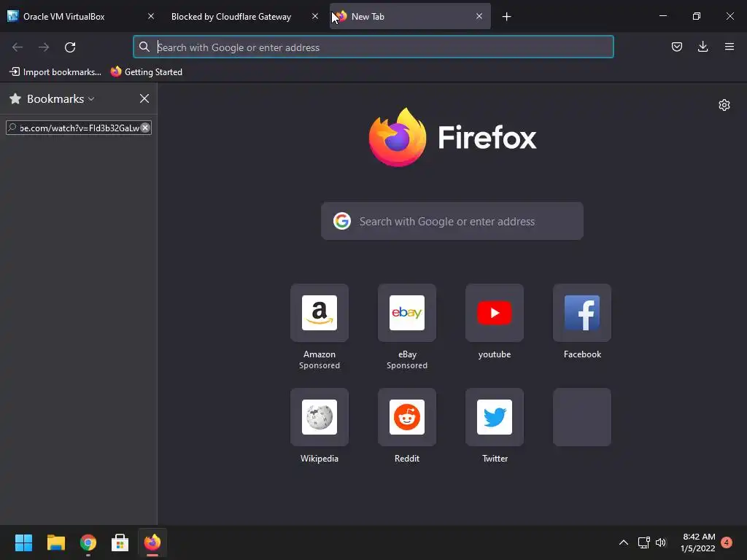
Task: Open network status in system tray
Action: (x=643, y=542)
